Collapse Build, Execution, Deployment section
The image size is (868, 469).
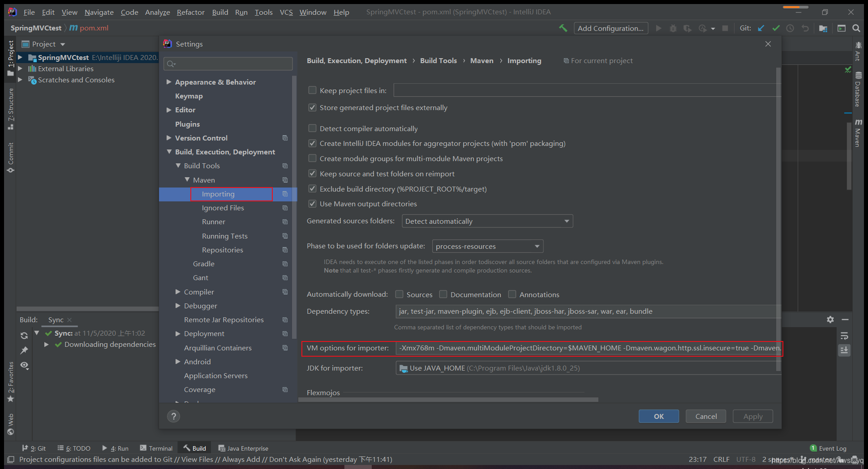169,152
